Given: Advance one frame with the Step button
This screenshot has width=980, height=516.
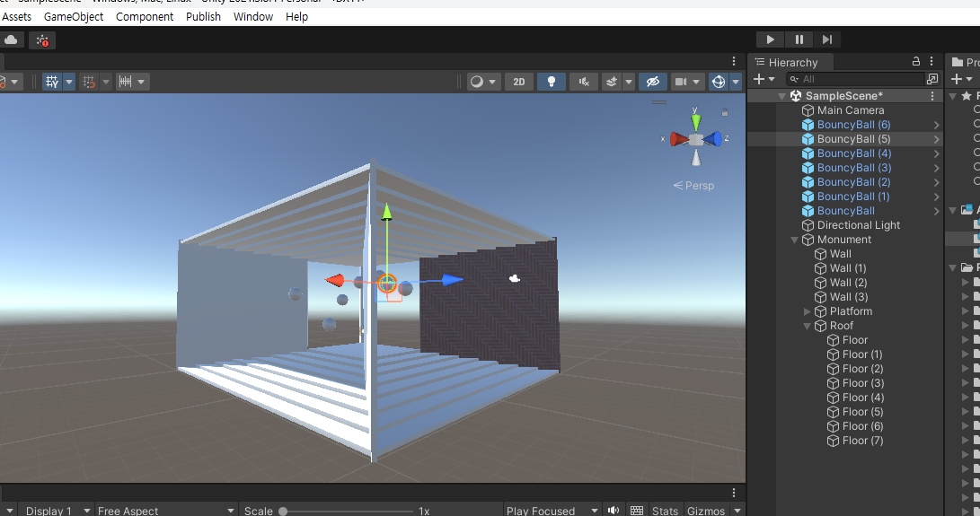Looking at the screenshot, I should click(x=827, y=39).
